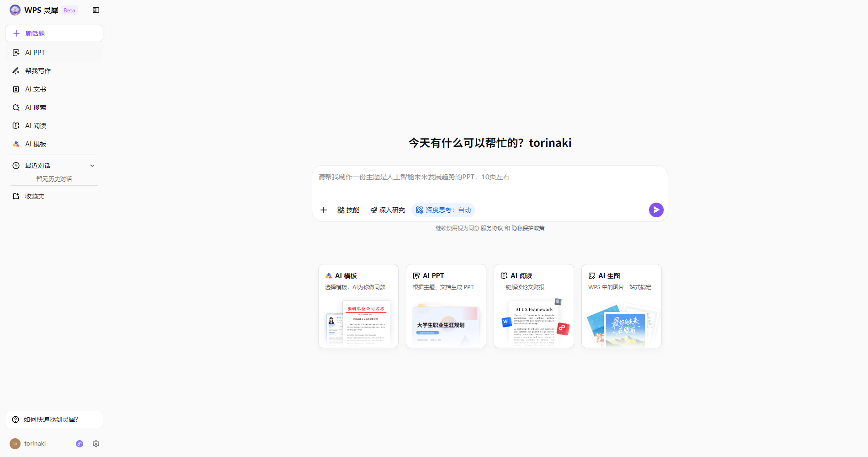Open 如何快速找到灵犀 help item
This screenshot has height=457, width=868.
point(54,419)
